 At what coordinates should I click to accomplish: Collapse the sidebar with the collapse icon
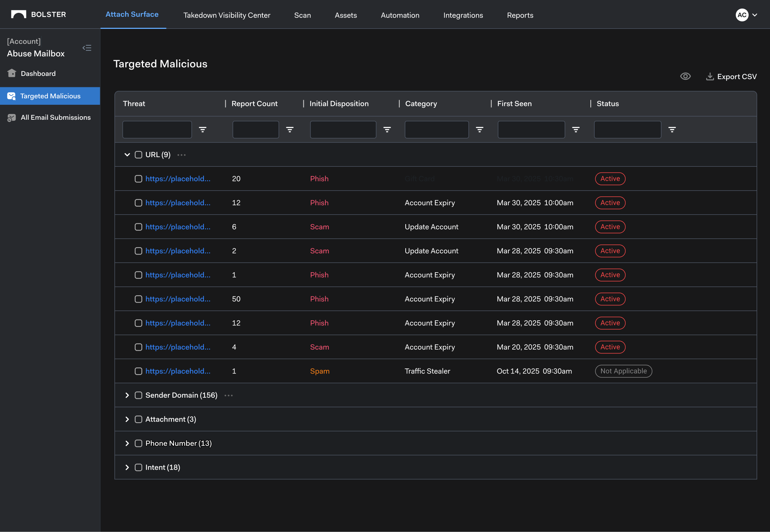(x=87, y=48)
